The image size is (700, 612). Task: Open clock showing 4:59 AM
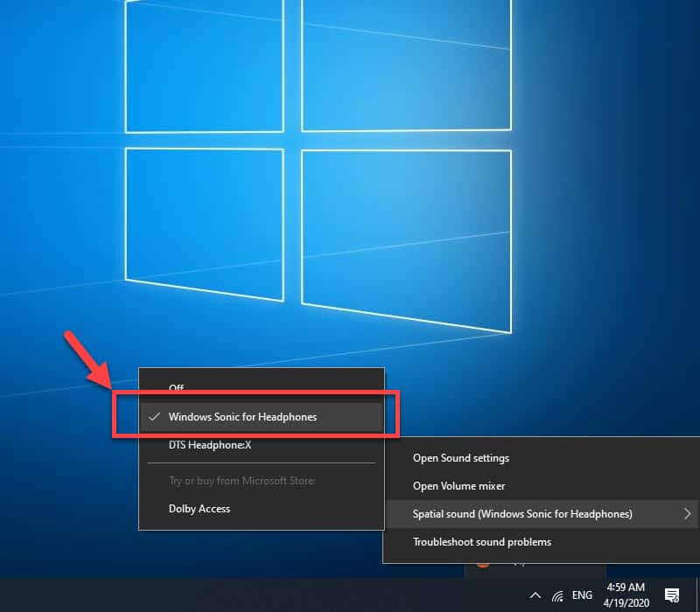pyautogui.click(x=626, y=595)
